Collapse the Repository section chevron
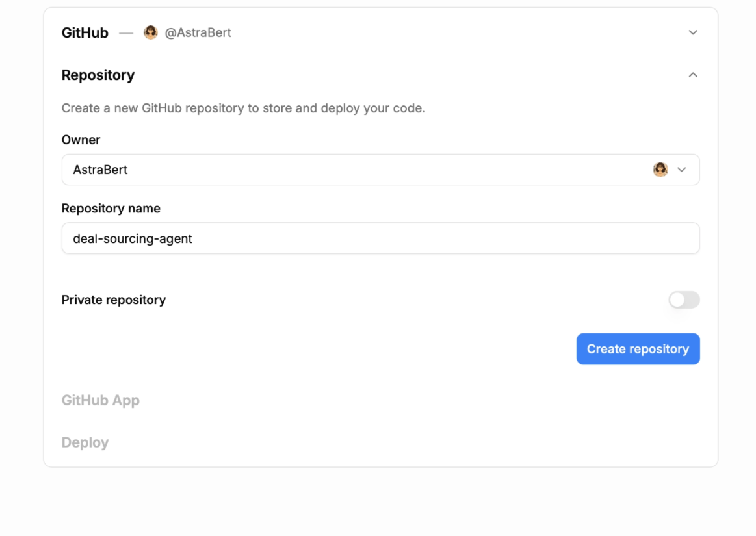This screenshot has width=756, height=536. coord(693,75)
